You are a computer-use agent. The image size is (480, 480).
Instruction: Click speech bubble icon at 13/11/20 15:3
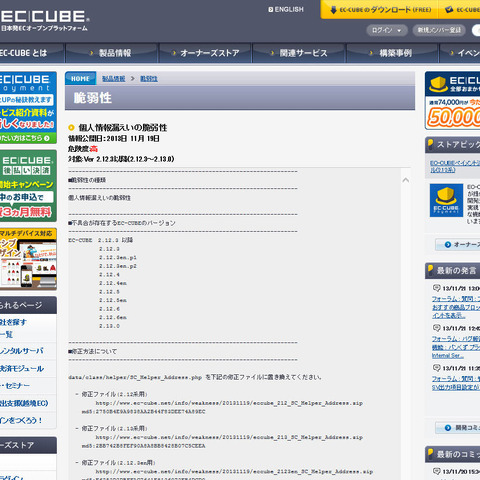pyautogui.click(x=436, y=471)
